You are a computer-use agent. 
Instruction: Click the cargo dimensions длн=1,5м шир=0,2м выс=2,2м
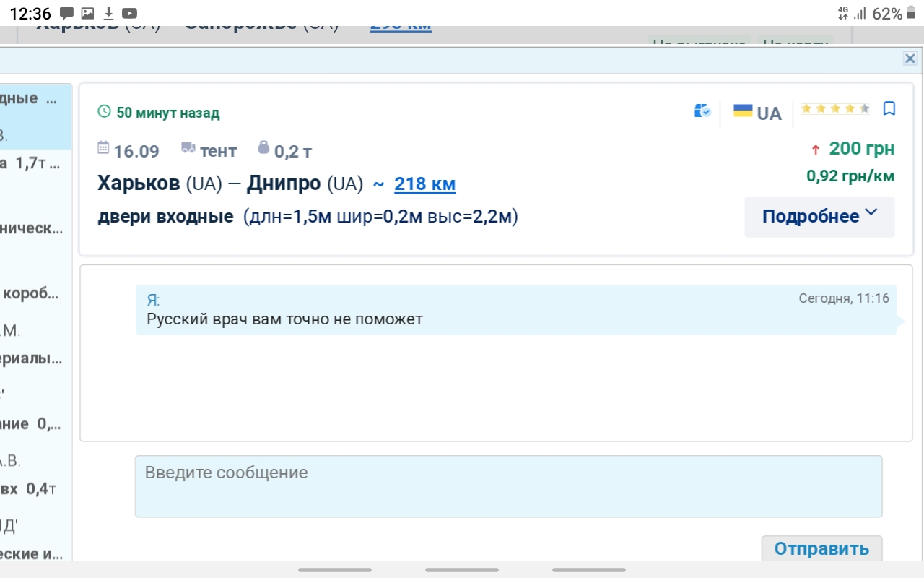(x=380, y=216)
